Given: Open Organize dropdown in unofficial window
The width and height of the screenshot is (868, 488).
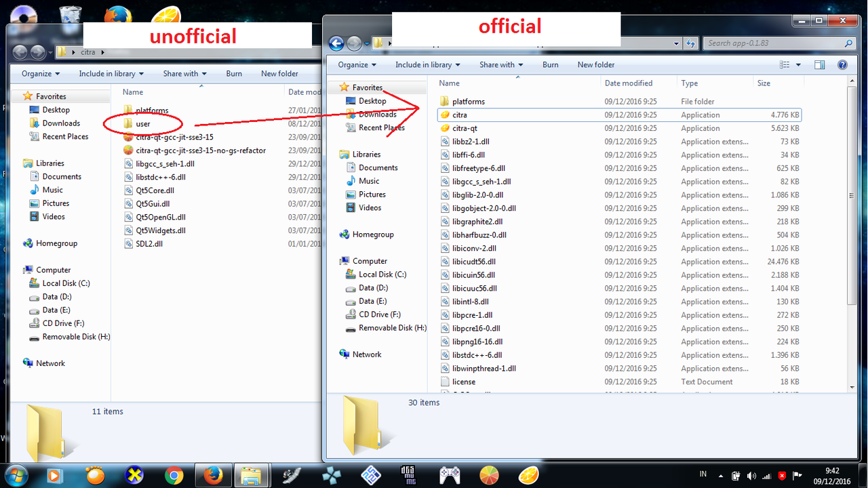Looking at the screenshot, I should (x=41, y=74).
